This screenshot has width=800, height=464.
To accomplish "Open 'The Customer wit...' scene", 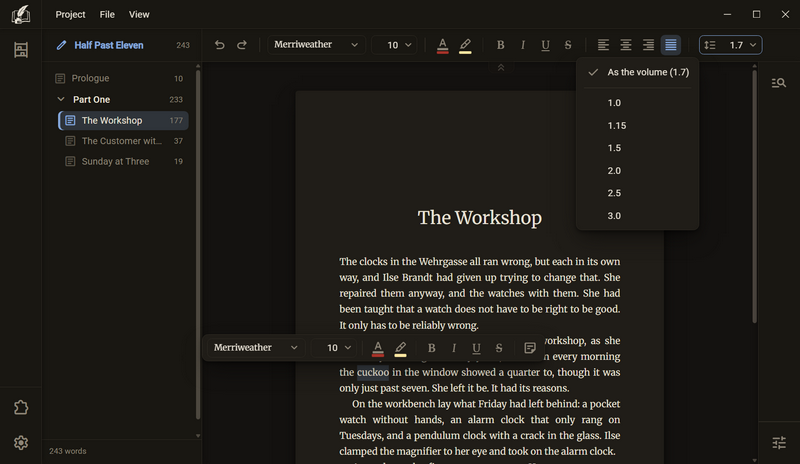I will [x=123, y=141].
